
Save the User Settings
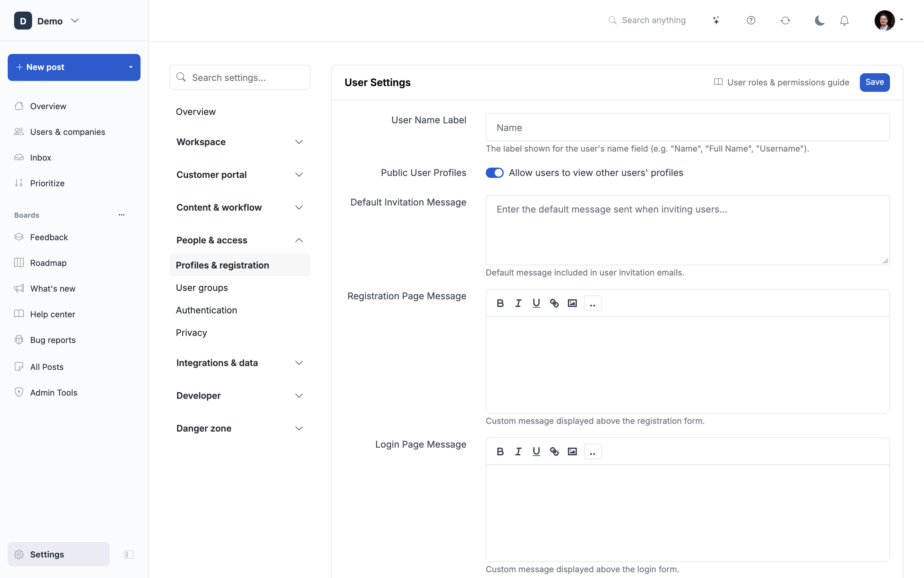tap(874, 82)
